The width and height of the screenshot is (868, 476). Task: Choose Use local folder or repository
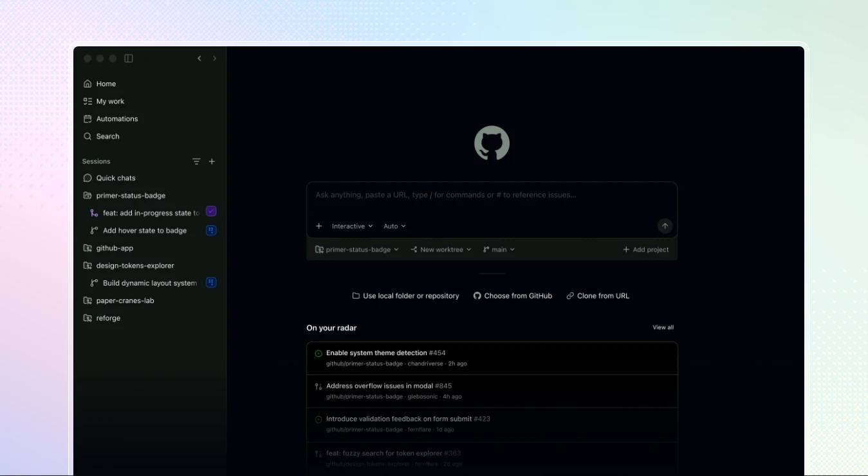click(406, 296)
